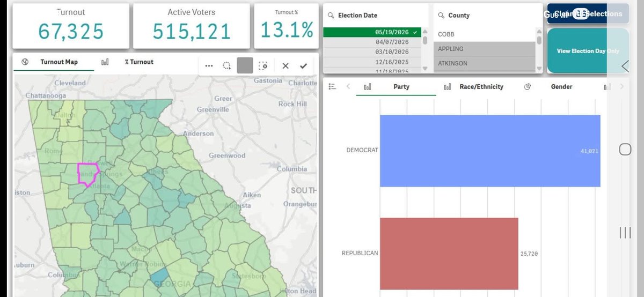Open the tab list icon left of Party
Screen dimensions: 644x297
(332, 87)
